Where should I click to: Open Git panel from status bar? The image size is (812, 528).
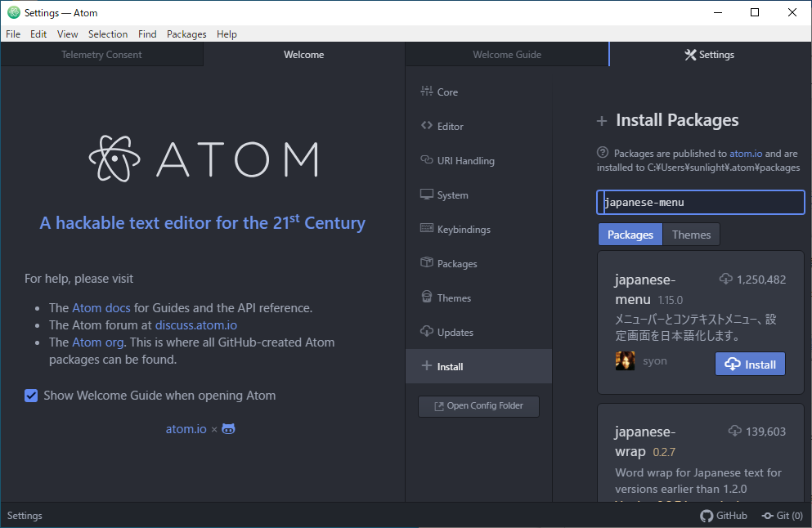click(783, 516)
